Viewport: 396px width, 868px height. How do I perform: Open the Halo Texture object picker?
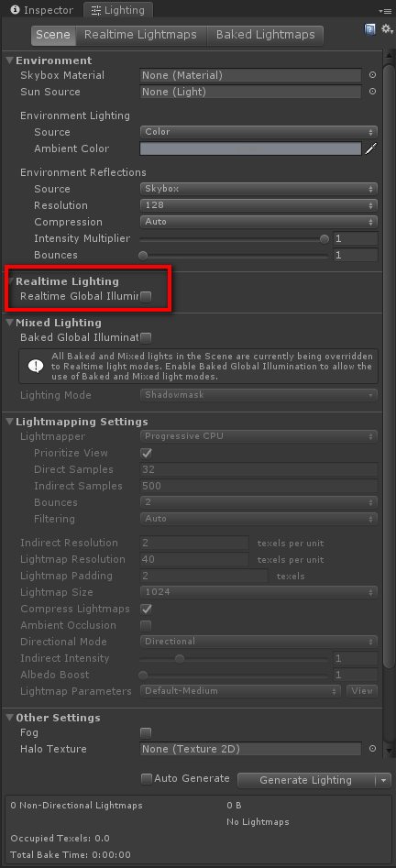point(373,749)
